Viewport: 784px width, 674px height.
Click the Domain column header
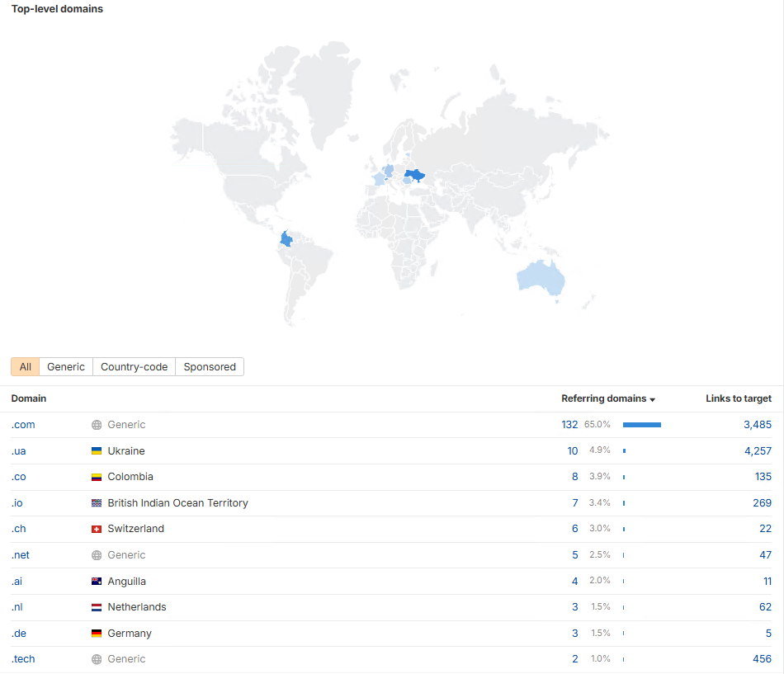(29, 398)
